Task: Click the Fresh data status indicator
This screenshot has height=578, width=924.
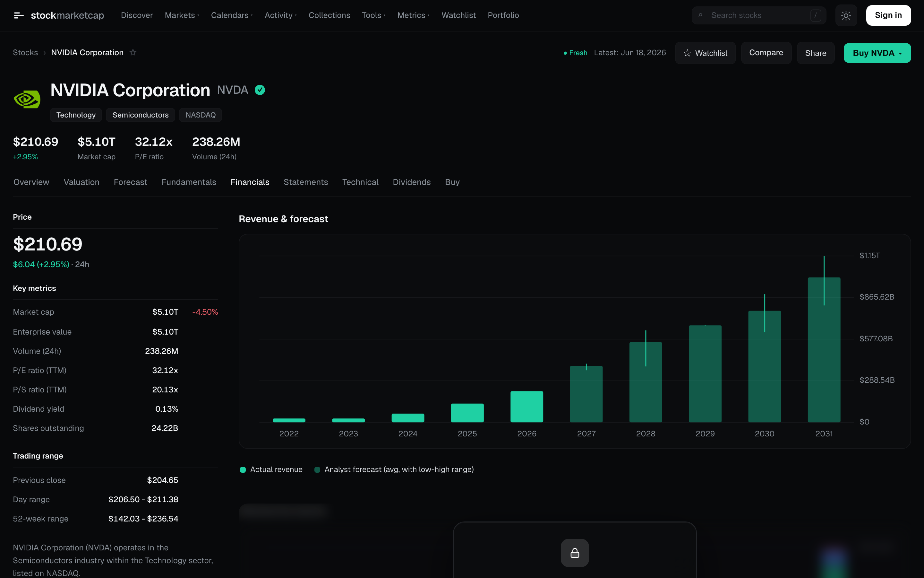Action: pos(575,53)
